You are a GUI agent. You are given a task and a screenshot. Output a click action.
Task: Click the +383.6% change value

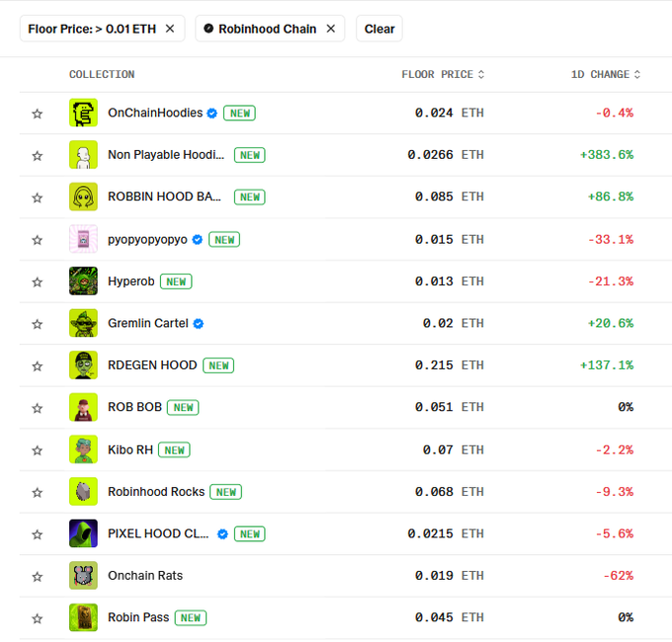607,155
